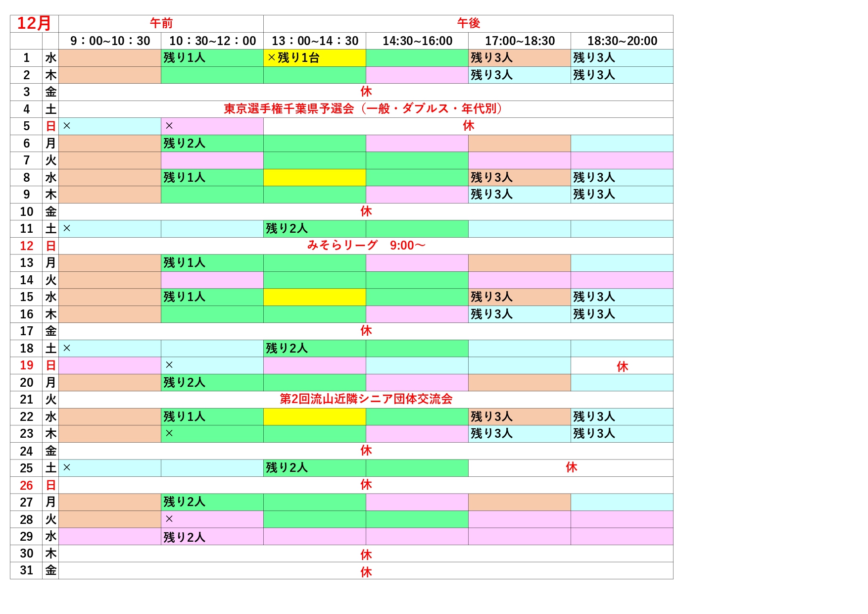The image size is (868, 614).
Task: Select the ×残り1台 yellow cell on day 1
Action: [x=315, y=58]
